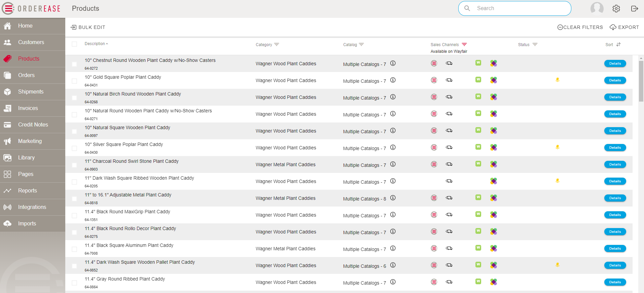Screen dimensions: 644x293
Task: Open Details for 10" Chestnut Round Wooden Plant Caddy
Action: click(x=615, y=64)
